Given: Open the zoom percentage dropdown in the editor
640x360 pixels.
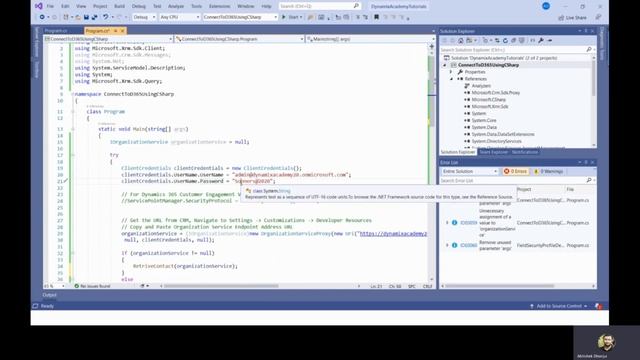Looking at the screenshot, I should tap(55, 286).
